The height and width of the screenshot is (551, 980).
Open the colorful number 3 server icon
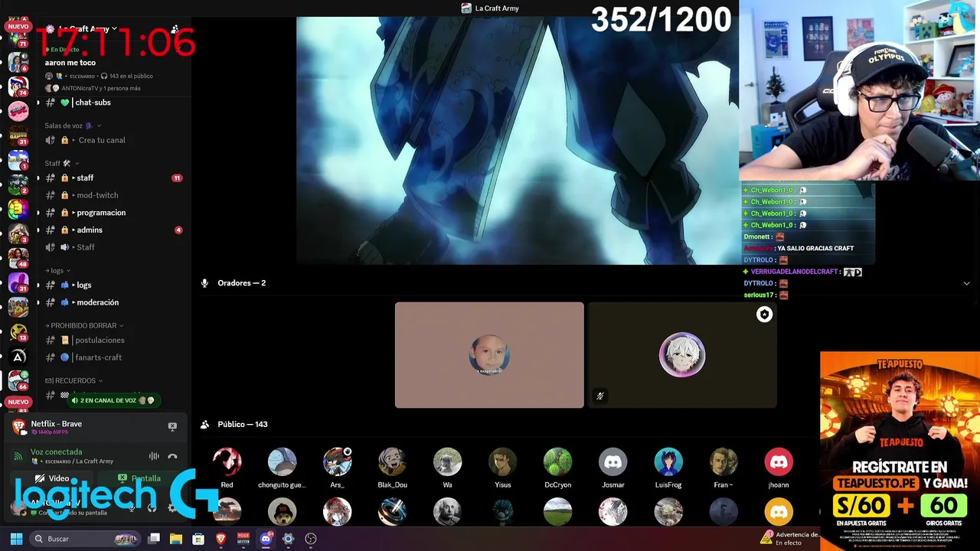point(18,209)
